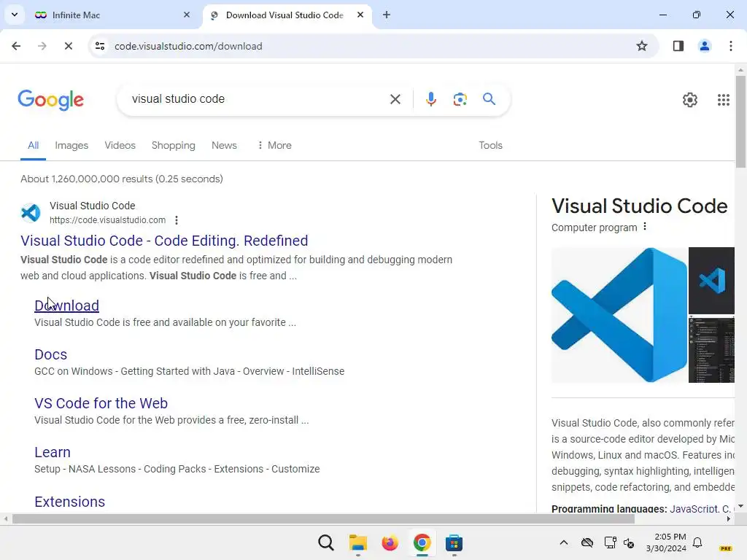Open Google settings gear icon
Screen dimensions: 747x560
(690, 99)
